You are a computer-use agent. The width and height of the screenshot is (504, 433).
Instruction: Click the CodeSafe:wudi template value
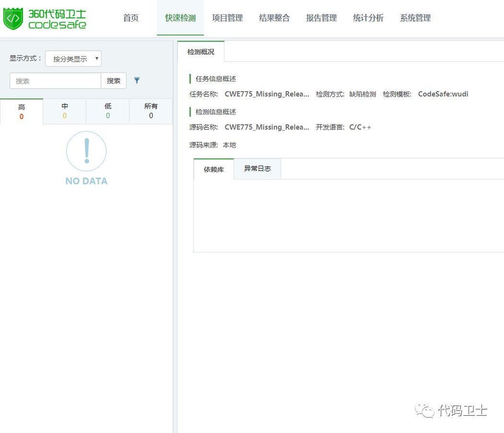[x=443, y=94]
